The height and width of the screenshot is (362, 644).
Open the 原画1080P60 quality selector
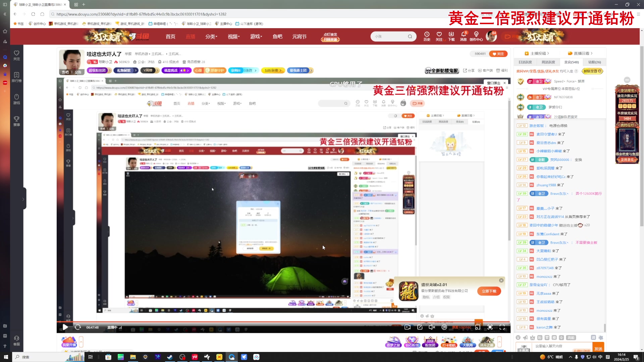point(462,327)
